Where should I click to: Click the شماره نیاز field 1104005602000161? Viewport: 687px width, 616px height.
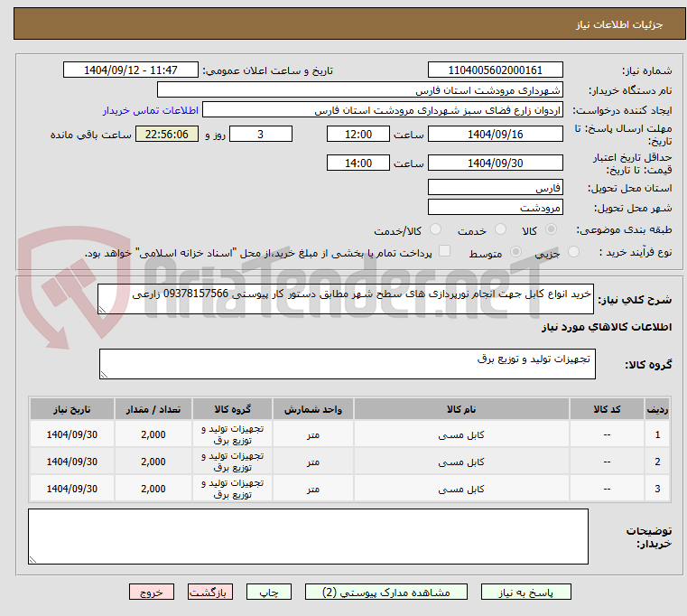495,70
